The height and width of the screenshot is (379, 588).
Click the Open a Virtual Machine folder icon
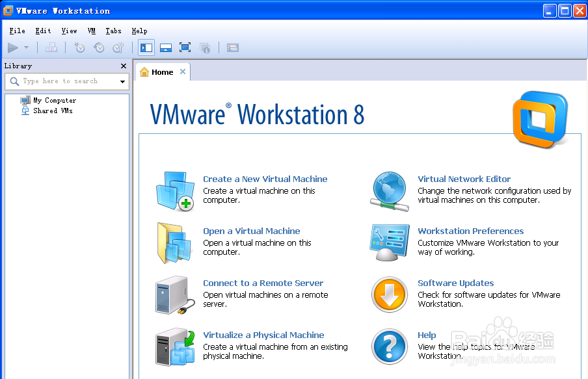pos(175,243)
